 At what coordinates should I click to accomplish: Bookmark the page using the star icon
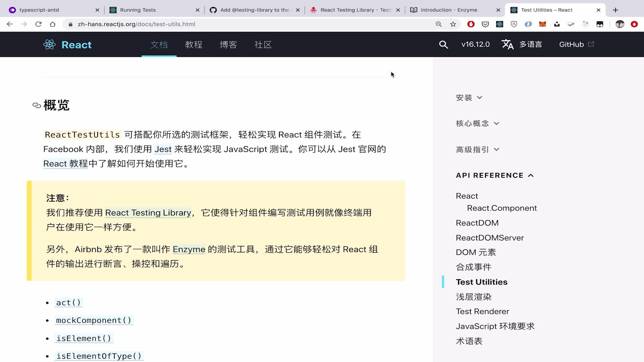[x=453, y=24]
